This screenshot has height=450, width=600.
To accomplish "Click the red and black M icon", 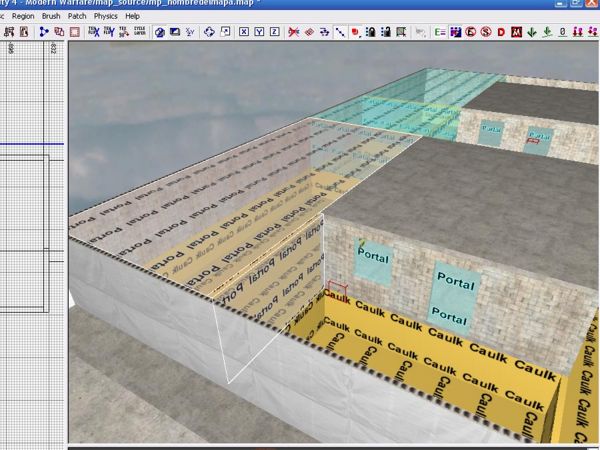I will tap(517, 32).
